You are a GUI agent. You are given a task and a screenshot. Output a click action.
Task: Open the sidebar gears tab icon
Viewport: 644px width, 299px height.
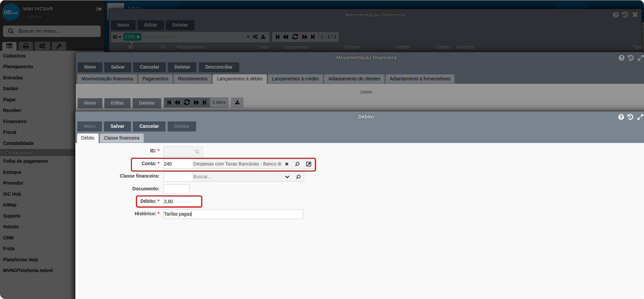click(42, 46)
